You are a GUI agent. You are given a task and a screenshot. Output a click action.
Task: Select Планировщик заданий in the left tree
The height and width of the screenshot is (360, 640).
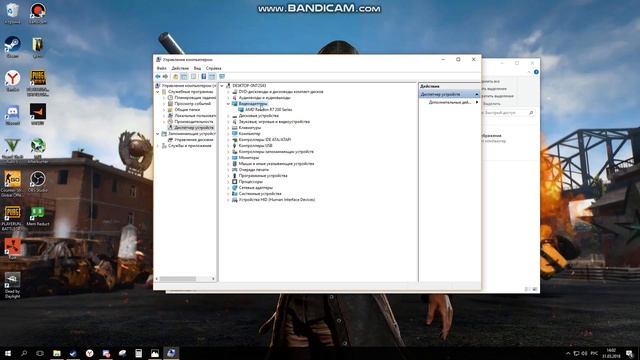coord(195,98)
